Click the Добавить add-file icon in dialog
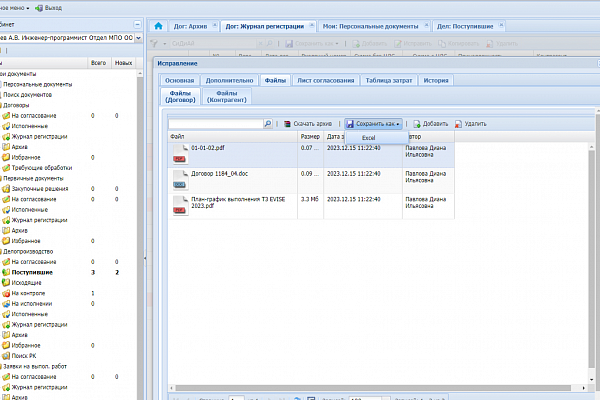Screen dimensions: 600x400 [417, 124]
